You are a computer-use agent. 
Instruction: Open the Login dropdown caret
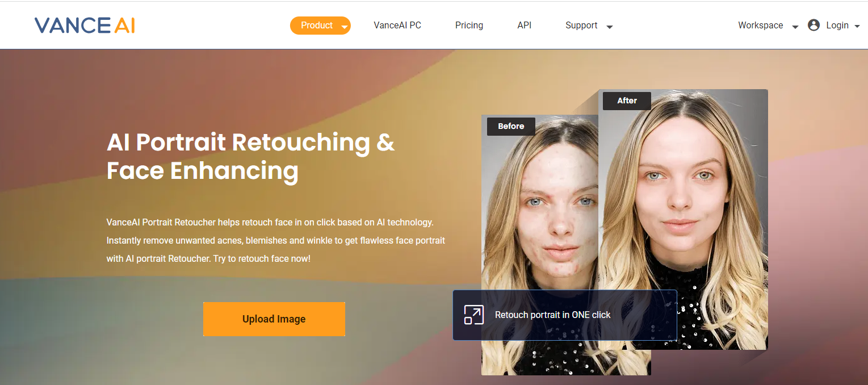pos(857,26)
